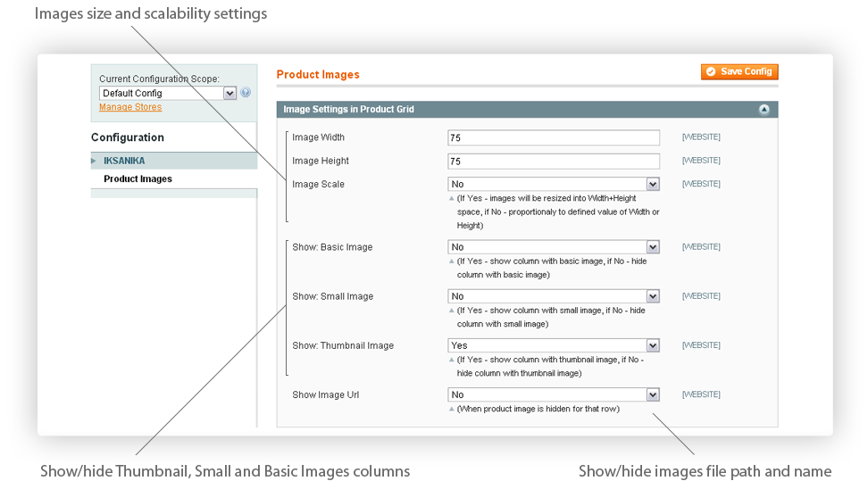The image size is (868, 481).
Task: Open the Show: Thumbnail Image dropdown
Action: 554,345
